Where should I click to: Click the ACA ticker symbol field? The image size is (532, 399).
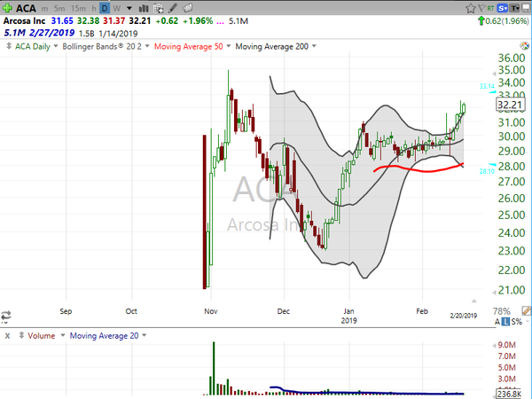(x=26, y=8)
